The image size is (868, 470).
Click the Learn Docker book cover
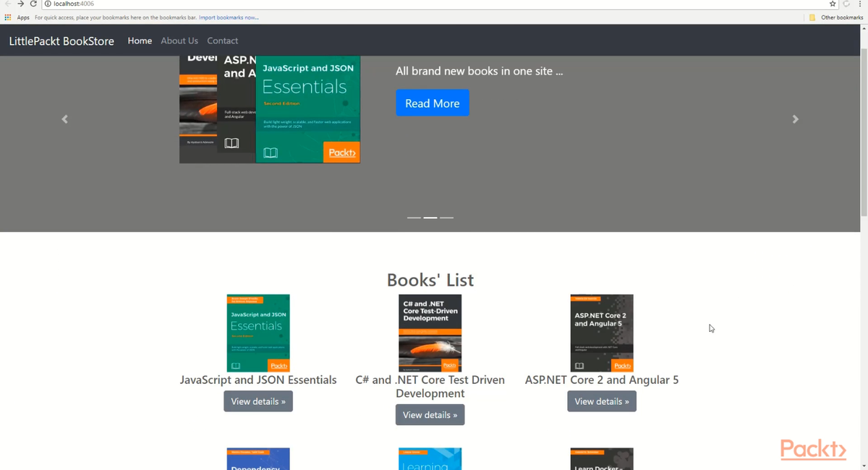pyautogui.click(x=602, y=458)
